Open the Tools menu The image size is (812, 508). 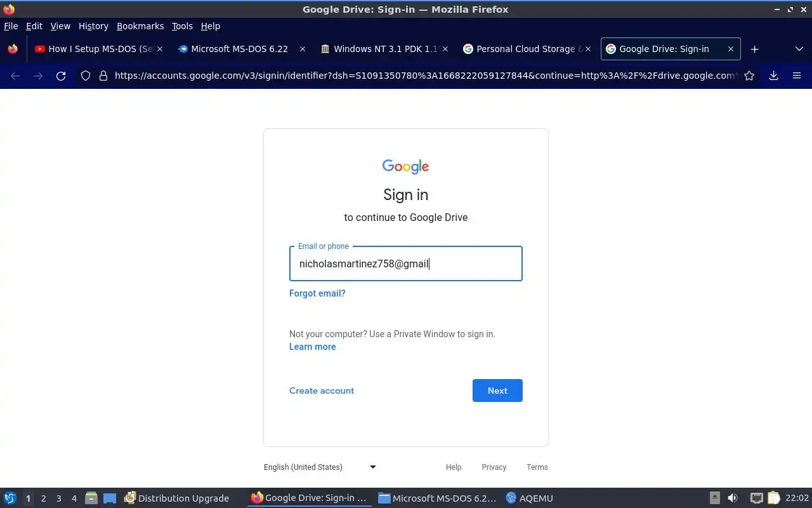click(182, 26)
